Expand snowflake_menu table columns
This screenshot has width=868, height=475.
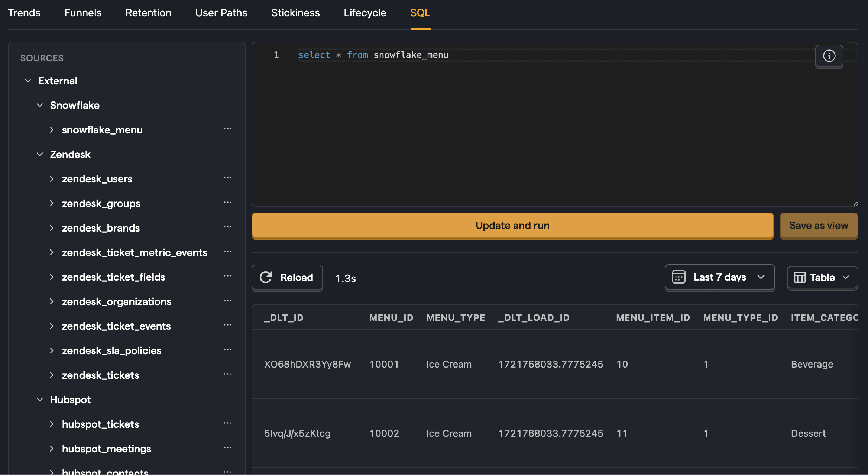point(52,130)
